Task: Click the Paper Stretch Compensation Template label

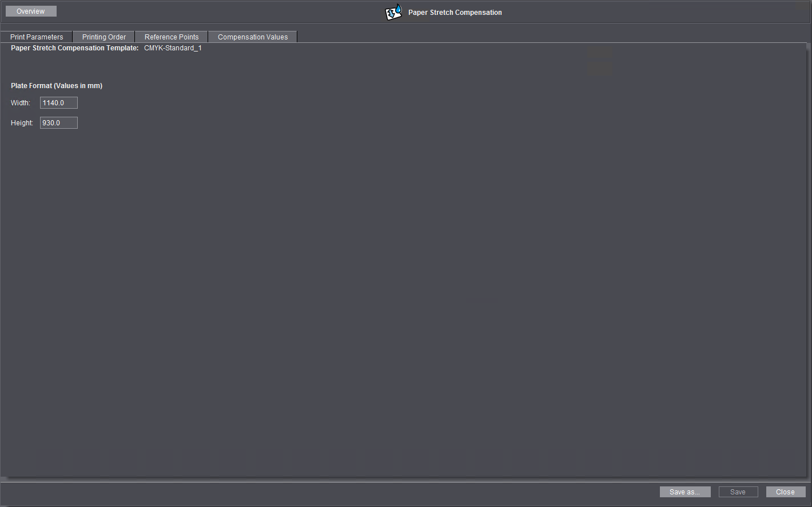Action: coord(74,48)
